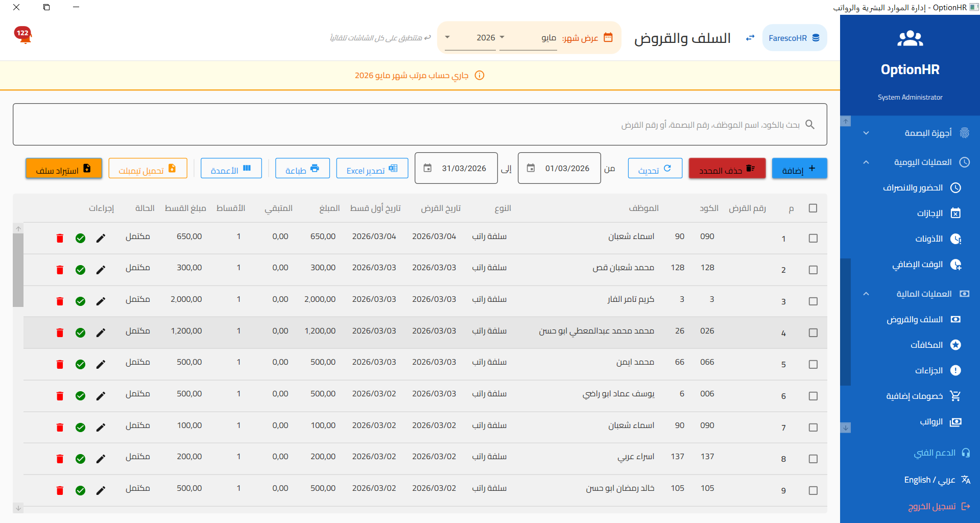The height and width of the screenshot is (523, 980).
Task: Edit loan row 1 with pencil icon
Action: pyautogui.click(x=101, y=238)
